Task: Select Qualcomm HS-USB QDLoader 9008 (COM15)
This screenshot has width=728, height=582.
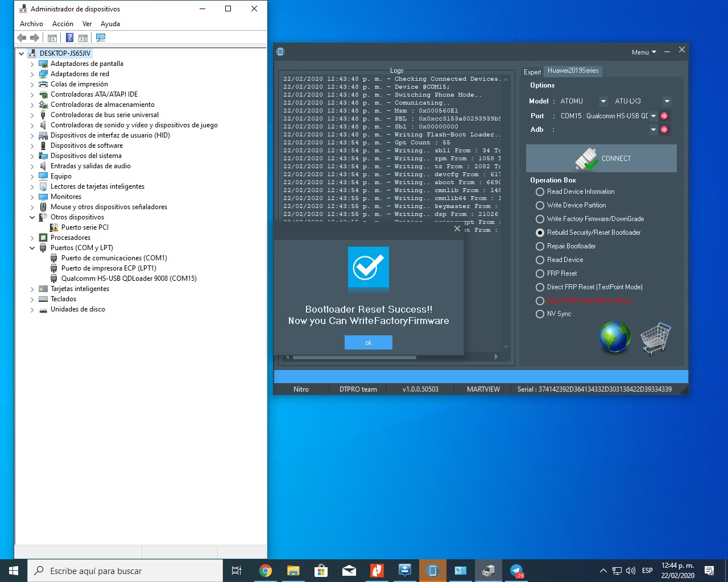Action: [x=129, y=278]
